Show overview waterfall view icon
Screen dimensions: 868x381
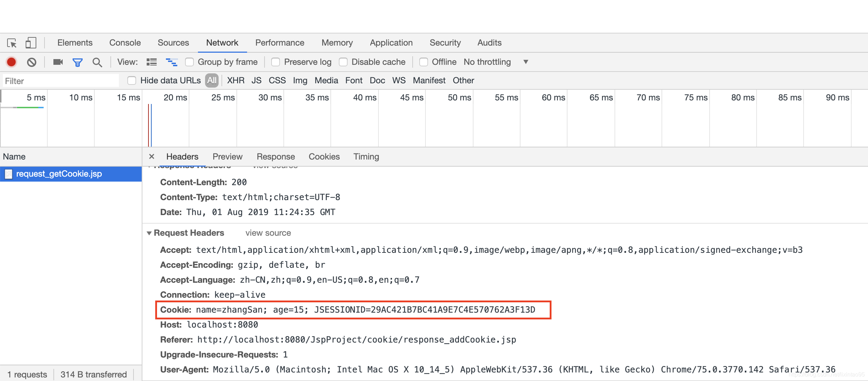tap(172, 62)
